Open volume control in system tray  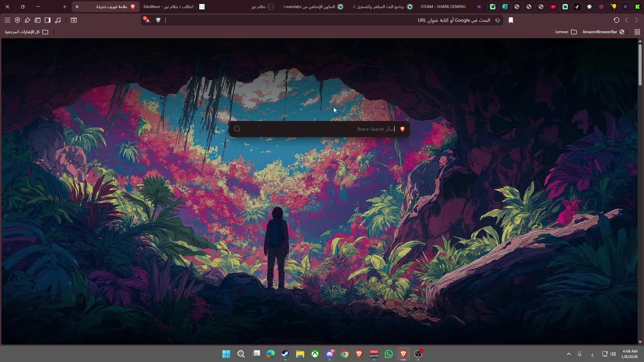click(613, 354)
